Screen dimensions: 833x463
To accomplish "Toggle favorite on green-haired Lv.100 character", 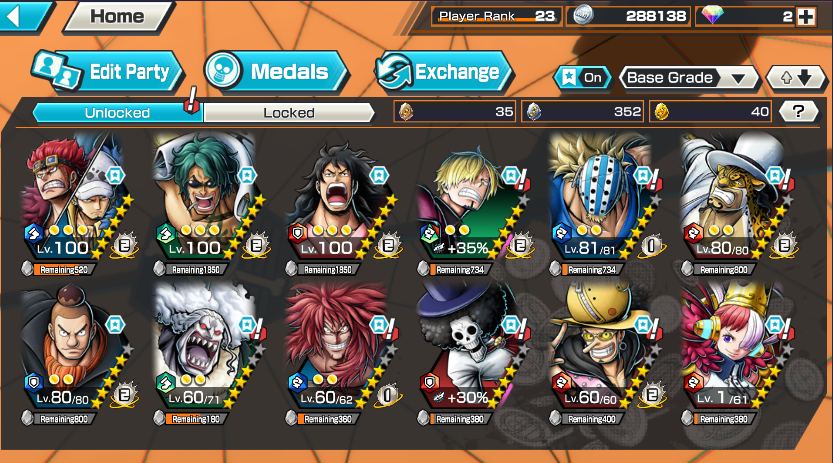I will pyautogui.click(x=247, y=175).
